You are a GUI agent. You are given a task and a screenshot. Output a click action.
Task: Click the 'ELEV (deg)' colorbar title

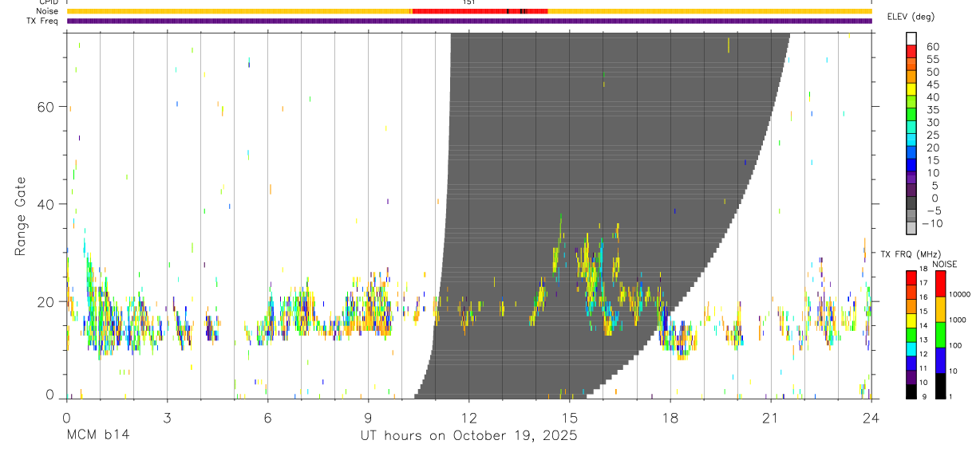(910, 17)
